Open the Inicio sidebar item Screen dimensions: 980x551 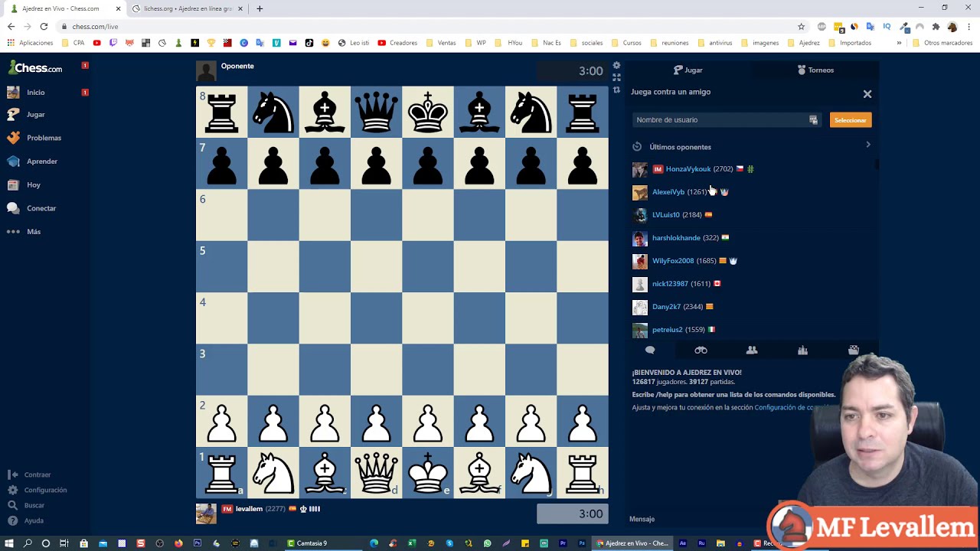click(36, 92)
